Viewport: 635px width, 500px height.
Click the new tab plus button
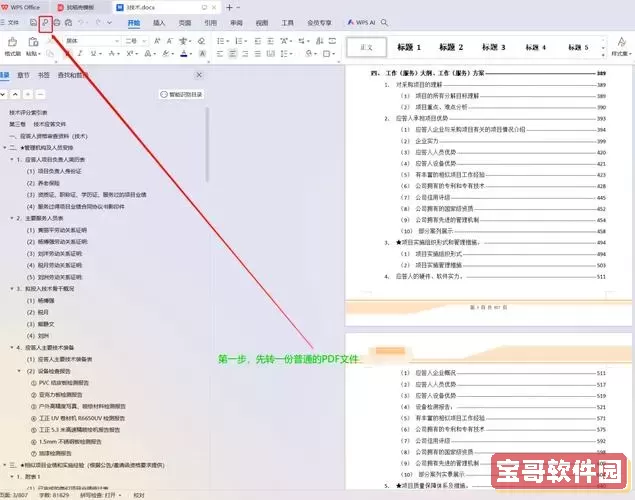[229, 7]
